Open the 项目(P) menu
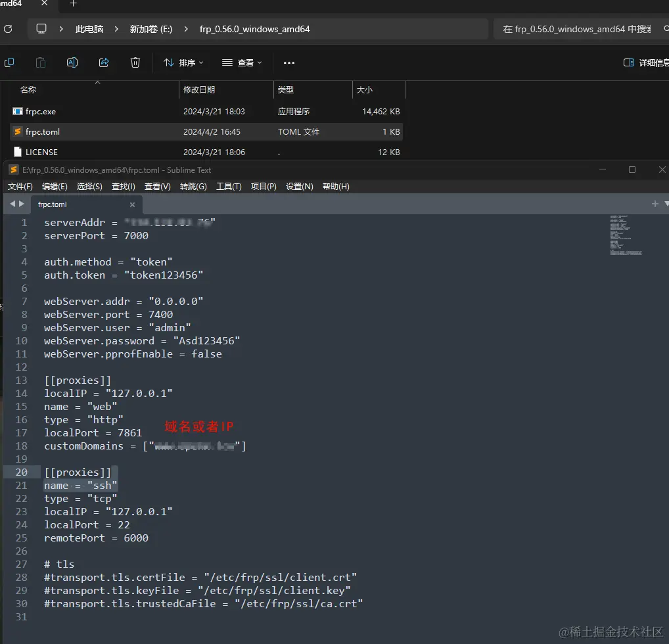The width and height of the screenshot is (669, 644). click(x=264, y=187)
